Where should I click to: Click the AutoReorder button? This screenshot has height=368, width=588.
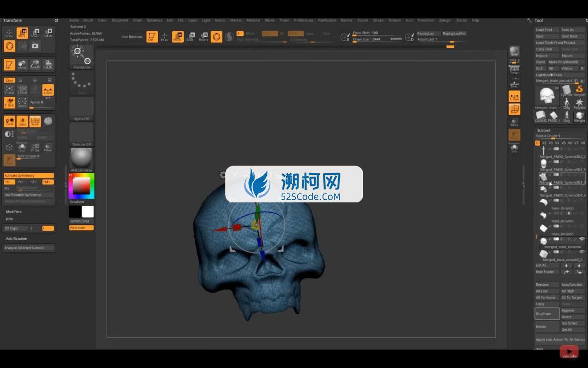[573, 285]
